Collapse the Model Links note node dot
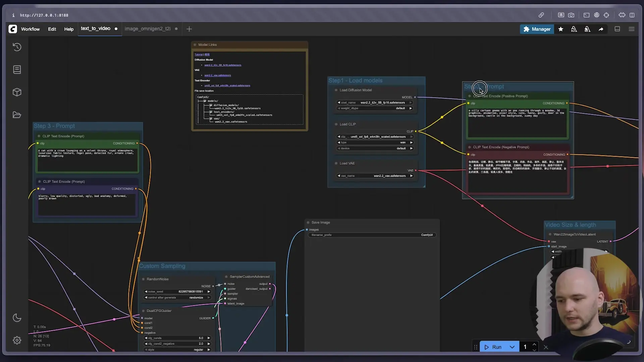This screenshot has width=644, height=362. (195, 45)
